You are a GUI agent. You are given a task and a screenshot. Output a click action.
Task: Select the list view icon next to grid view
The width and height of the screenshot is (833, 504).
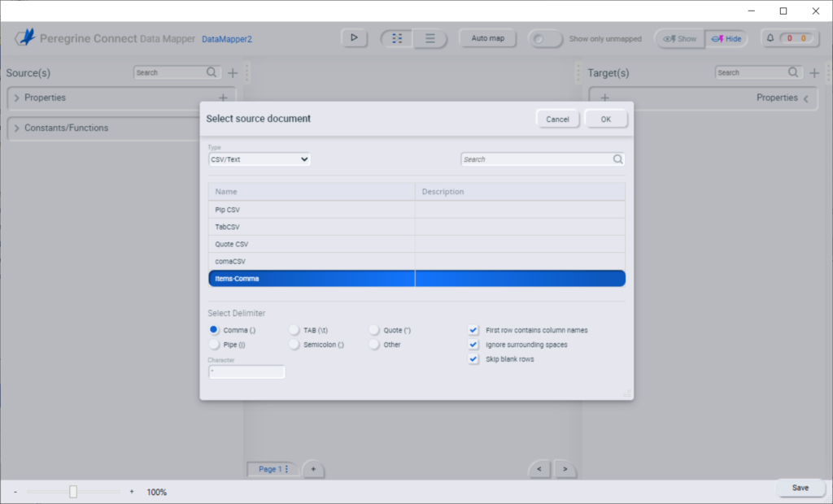click(430, 37)
